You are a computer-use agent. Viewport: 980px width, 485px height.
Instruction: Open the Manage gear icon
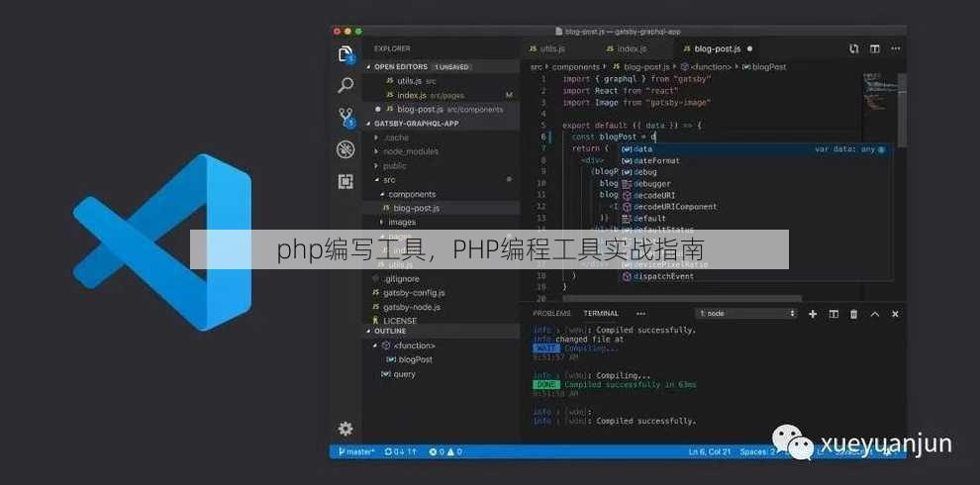tap(345, 429)
